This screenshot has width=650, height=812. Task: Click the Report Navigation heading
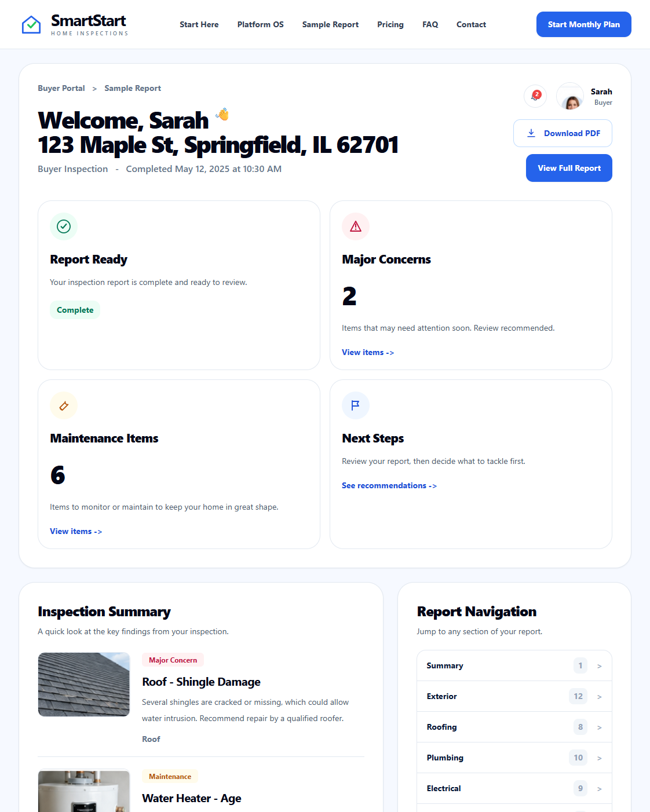(477, 612)
